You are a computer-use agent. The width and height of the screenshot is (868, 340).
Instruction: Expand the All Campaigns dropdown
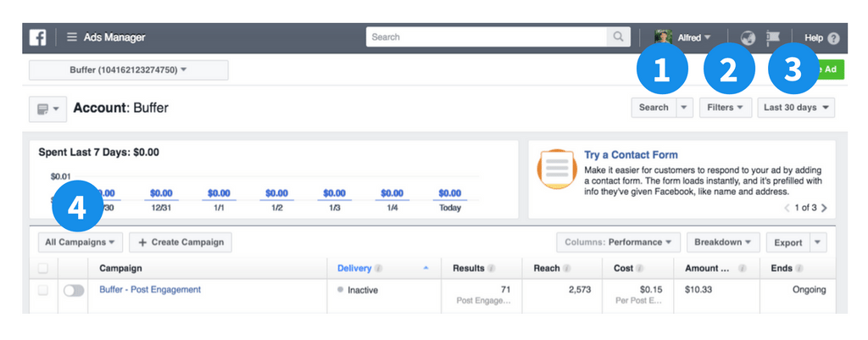click(81, 242)
